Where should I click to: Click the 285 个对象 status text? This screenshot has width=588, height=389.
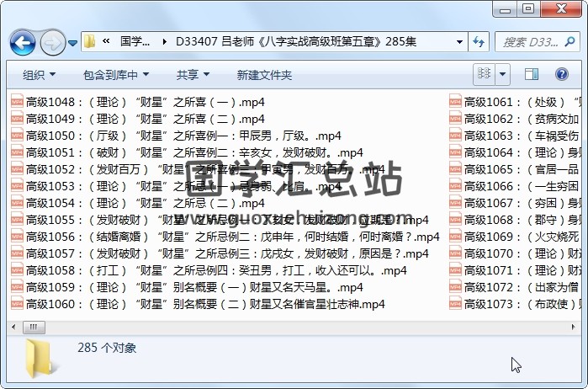tap(107, 348)
